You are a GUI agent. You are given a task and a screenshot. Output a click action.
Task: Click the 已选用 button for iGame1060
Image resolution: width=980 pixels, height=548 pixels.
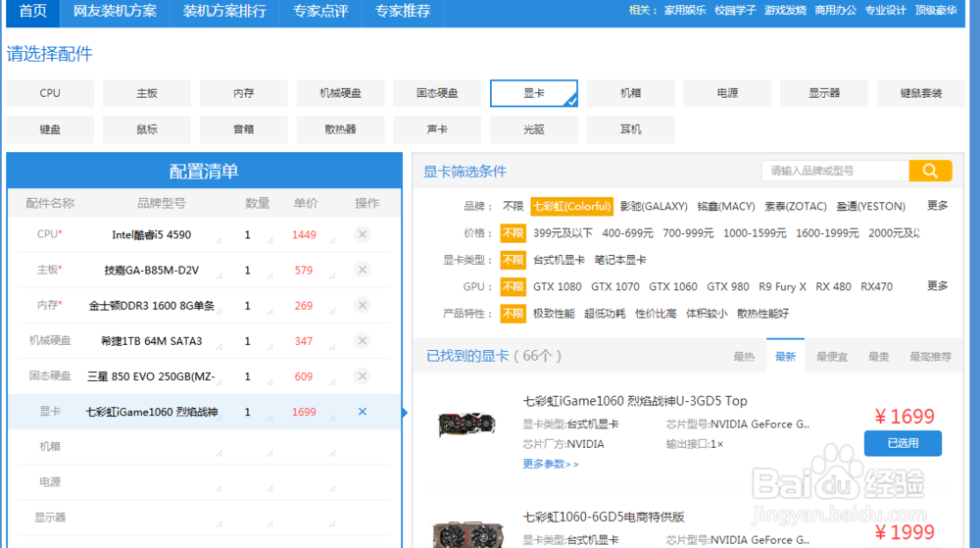pos(903,443)
